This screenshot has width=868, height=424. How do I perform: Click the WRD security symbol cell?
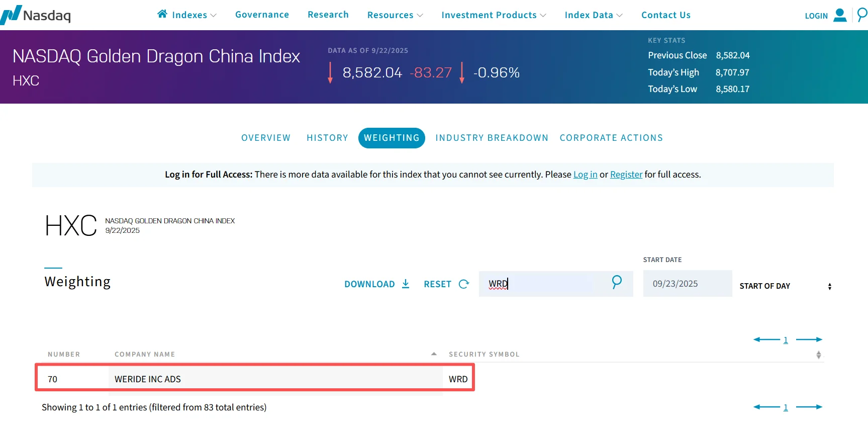(458, 379)
